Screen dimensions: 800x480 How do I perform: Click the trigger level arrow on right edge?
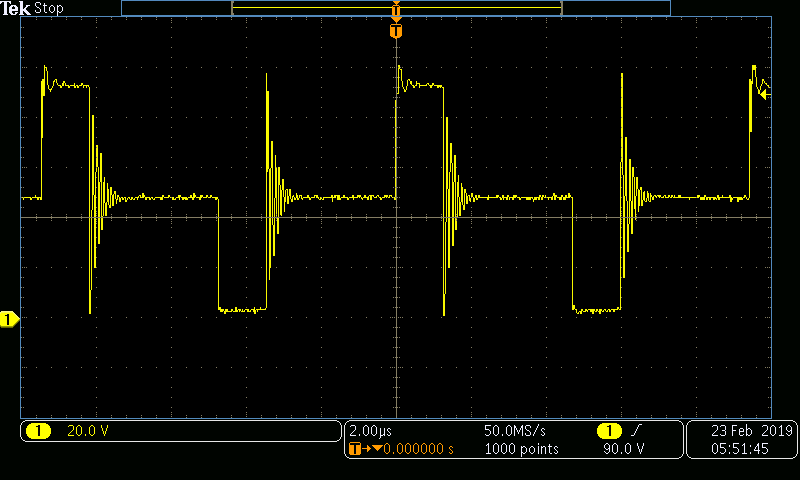764,94
